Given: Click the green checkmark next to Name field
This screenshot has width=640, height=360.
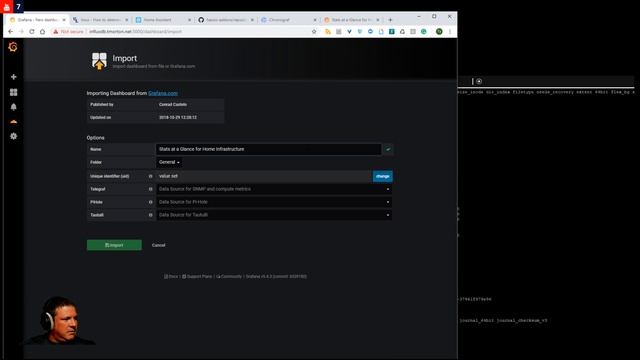Looking at the screenshot, I should click(x=388, y=149).
